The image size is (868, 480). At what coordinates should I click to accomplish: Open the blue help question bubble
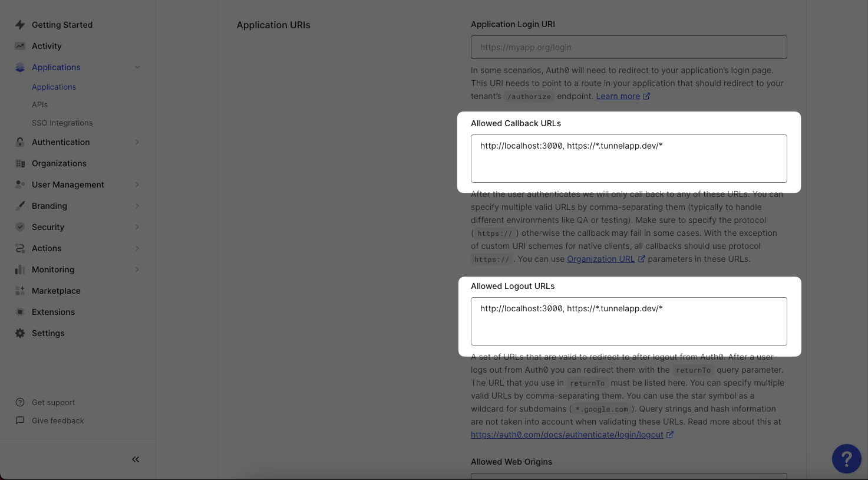(847, 459)
